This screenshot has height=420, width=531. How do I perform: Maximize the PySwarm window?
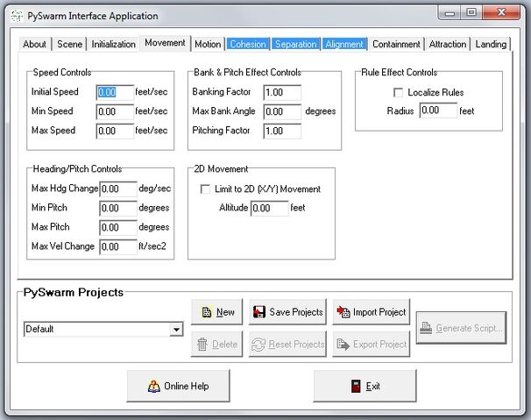(x=471, y=13)
